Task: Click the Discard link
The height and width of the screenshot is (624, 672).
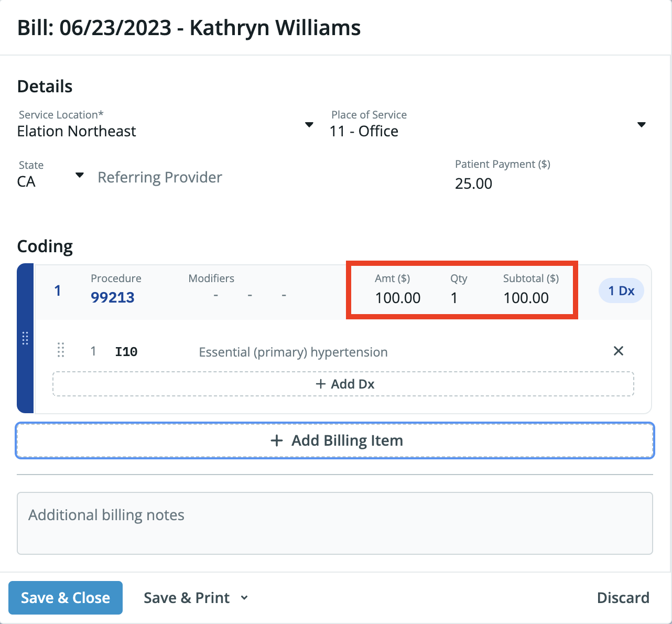Action: pyautogui.click(x=623, y=597)
